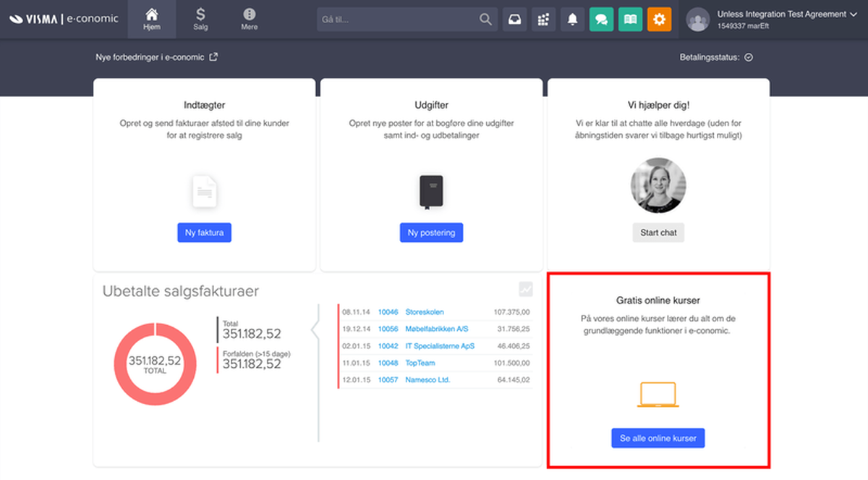Click the invoice document icon under Indtægter

point(205,192)
